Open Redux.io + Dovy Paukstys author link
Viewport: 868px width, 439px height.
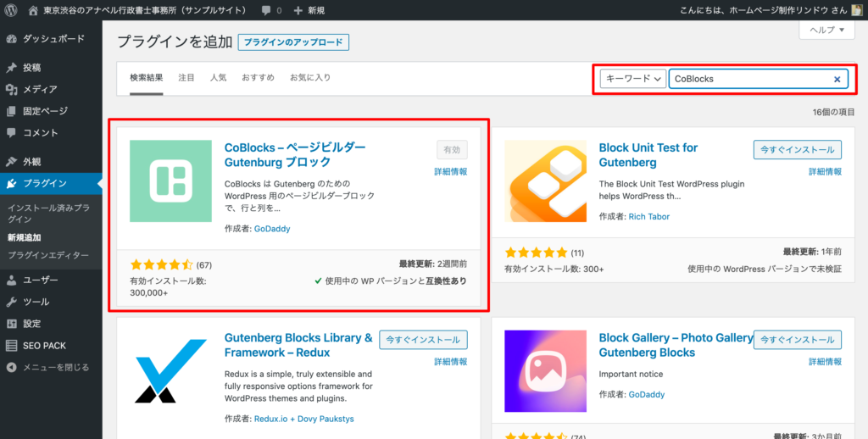pos(304,419)
